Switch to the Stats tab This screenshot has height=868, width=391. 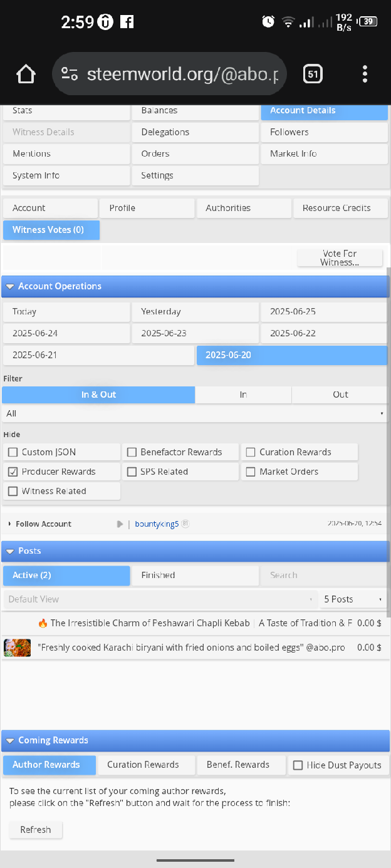tap(66, 111)
